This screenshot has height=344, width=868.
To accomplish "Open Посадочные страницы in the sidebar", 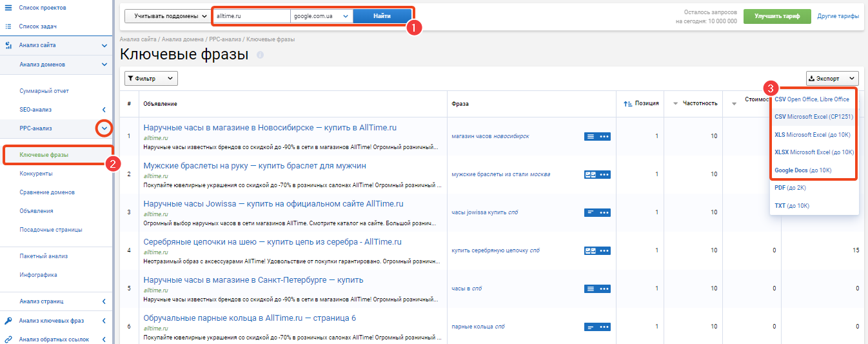I will tap(51, 230).
